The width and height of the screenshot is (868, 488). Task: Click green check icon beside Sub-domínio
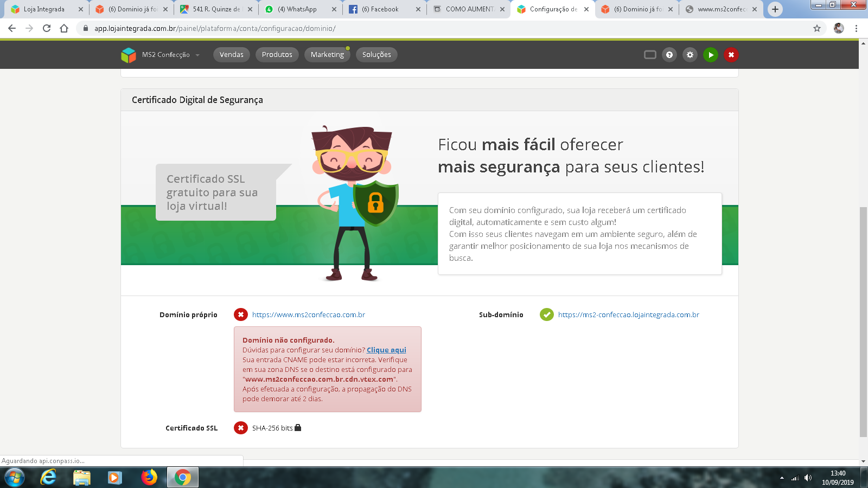[x=547, y=314]
